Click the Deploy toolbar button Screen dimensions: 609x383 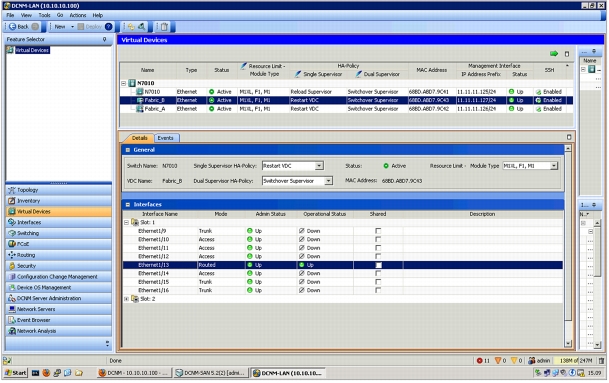coord(90,26)
